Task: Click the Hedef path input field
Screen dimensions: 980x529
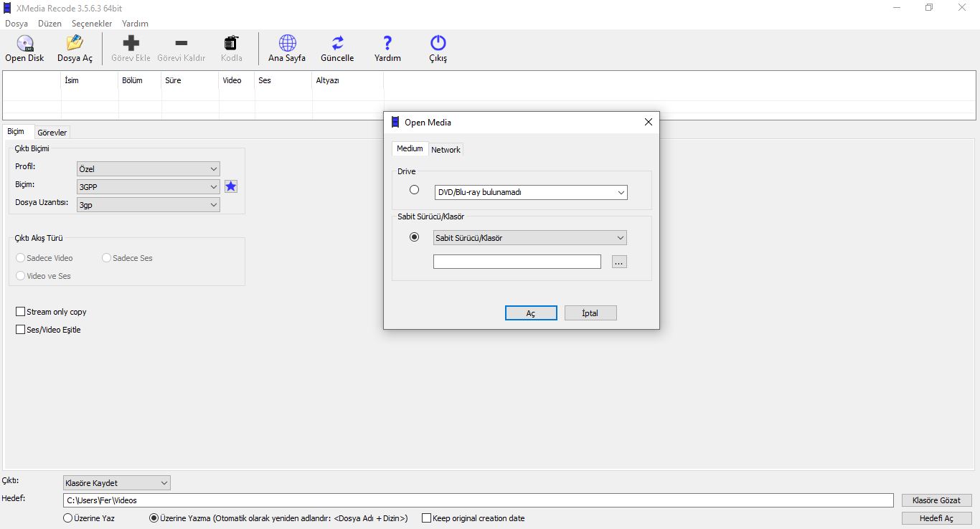Action: coord(479,500)
